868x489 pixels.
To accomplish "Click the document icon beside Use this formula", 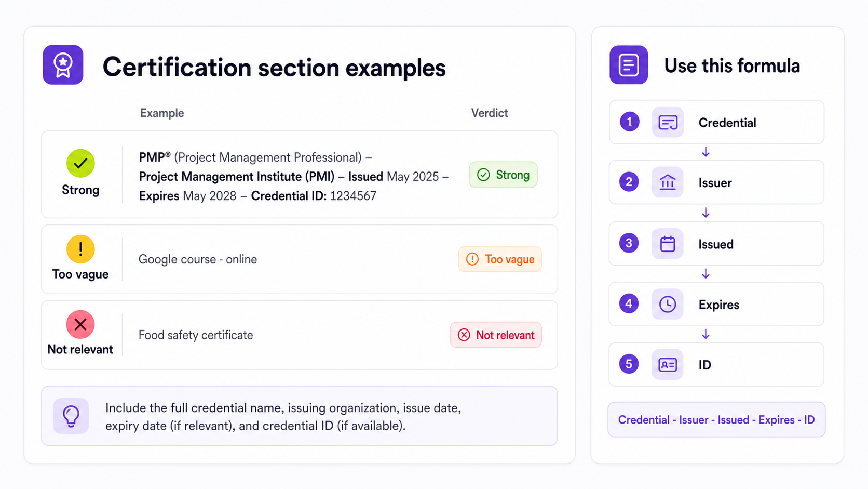I will (x=629, y=65).
